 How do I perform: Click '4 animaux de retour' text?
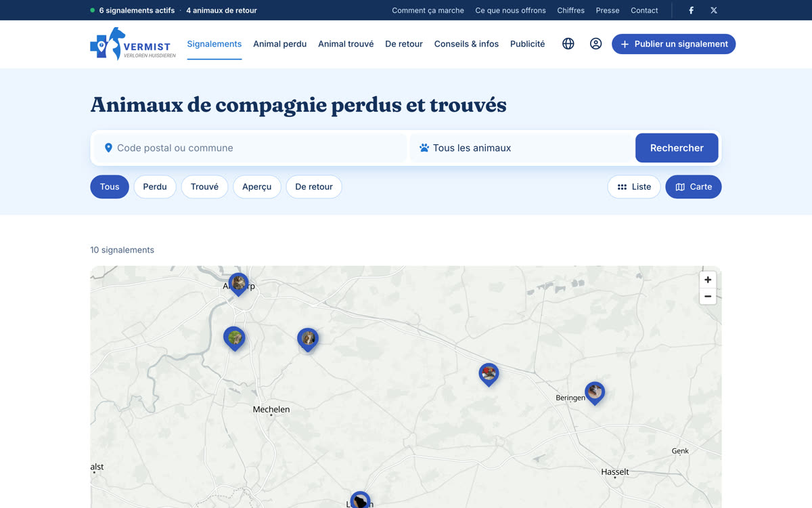(222, 10)
